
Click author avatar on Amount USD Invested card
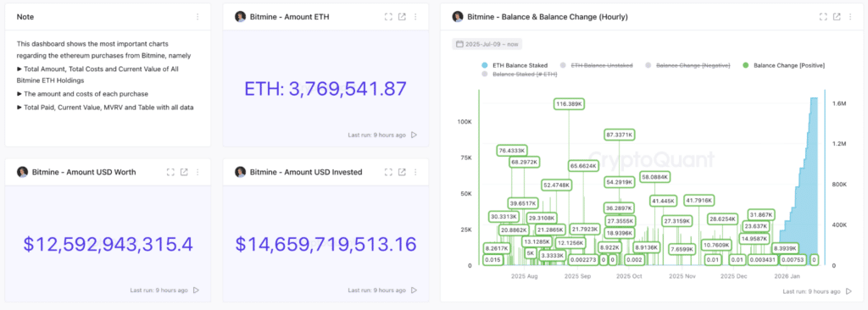coord(240,172)
